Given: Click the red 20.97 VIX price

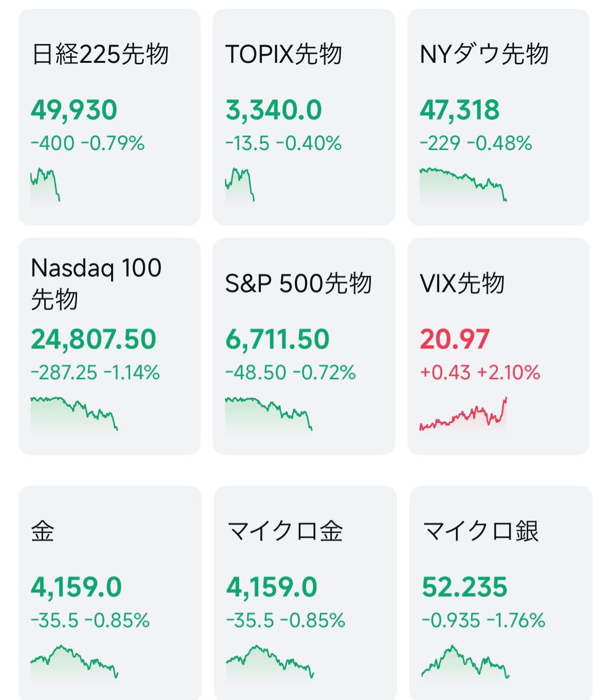Looking at the screenshot, I should click(x=454, y=339).
